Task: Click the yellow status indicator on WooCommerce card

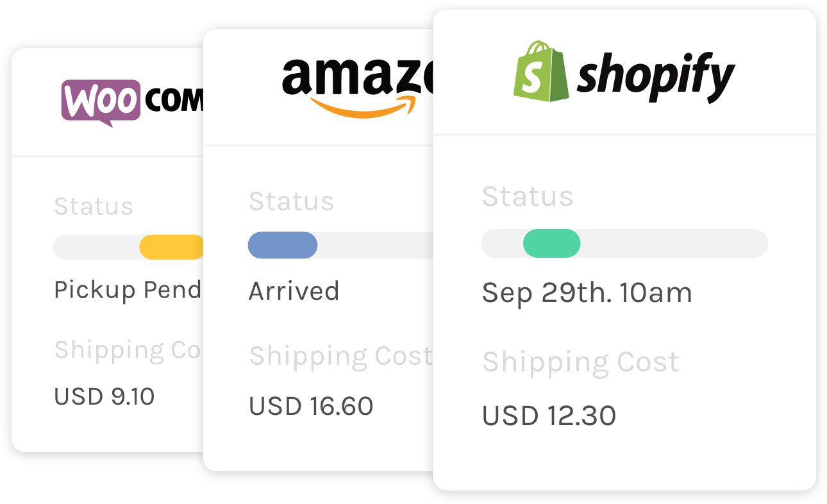Action: tap(172, 247)
